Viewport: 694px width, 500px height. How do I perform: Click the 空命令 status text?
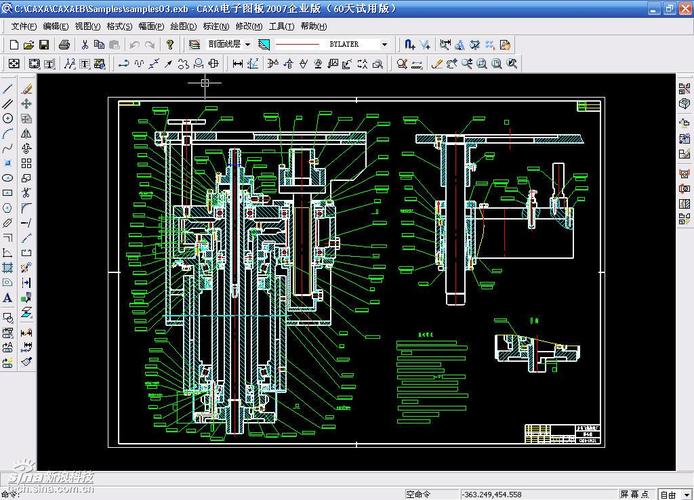418,494
